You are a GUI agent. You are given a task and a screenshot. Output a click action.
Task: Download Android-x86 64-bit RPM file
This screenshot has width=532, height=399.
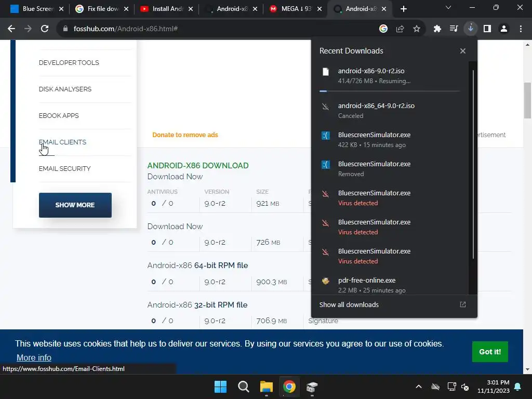(197, 265)
